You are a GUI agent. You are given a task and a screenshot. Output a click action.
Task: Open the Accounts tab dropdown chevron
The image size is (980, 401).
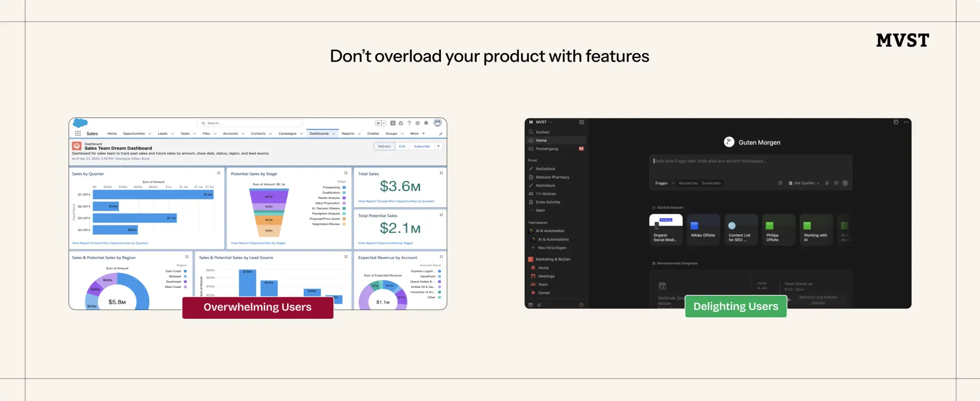pos(243,134)
